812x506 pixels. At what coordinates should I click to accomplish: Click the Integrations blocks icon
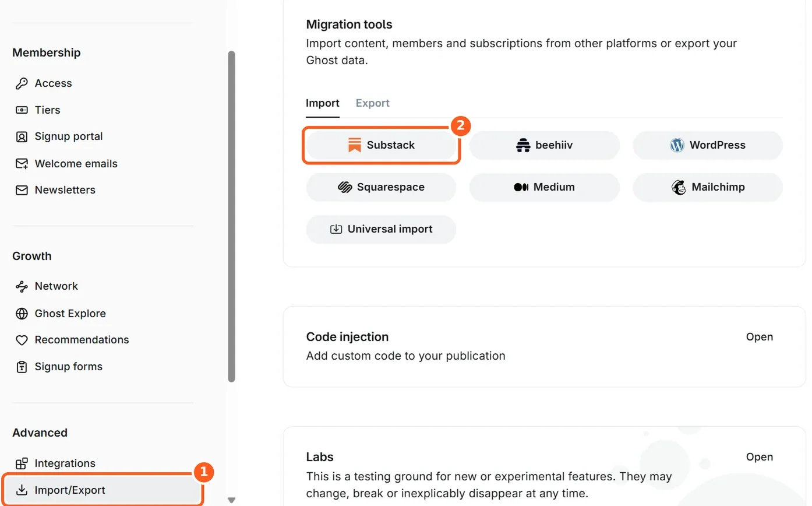point(22,463)
